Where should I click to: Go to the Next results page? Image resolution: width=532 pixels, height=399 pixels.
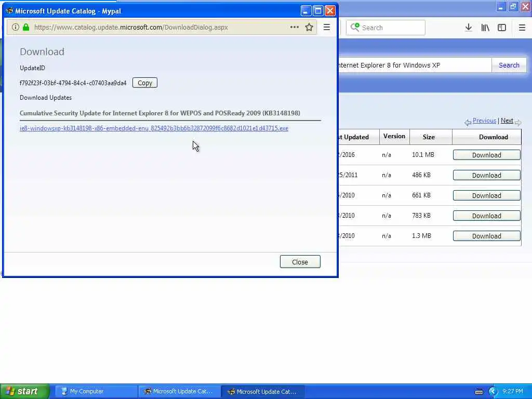point(507,121)
